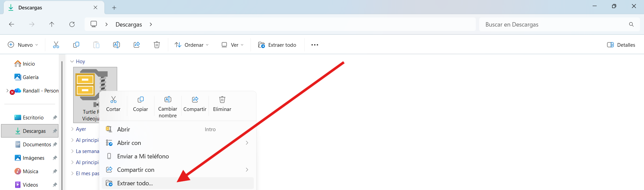Screen dimensions: 644x190
Task: Click the Cut icon in the toolbar
Action: (x=56, y=45)
